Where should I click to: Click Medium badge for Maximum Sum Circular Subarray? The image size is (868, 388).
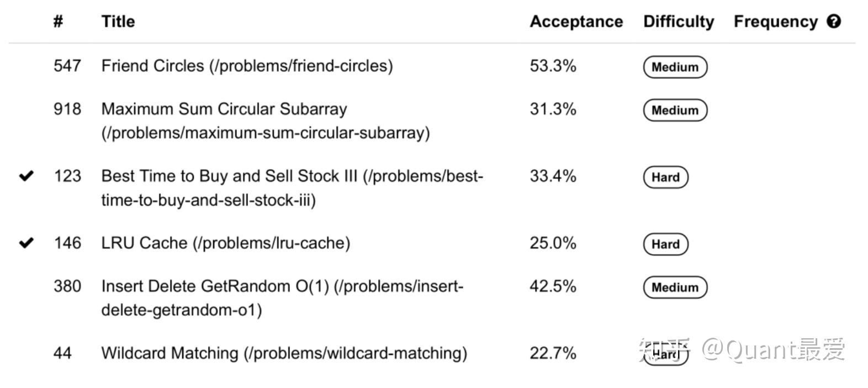pos(675,110)
